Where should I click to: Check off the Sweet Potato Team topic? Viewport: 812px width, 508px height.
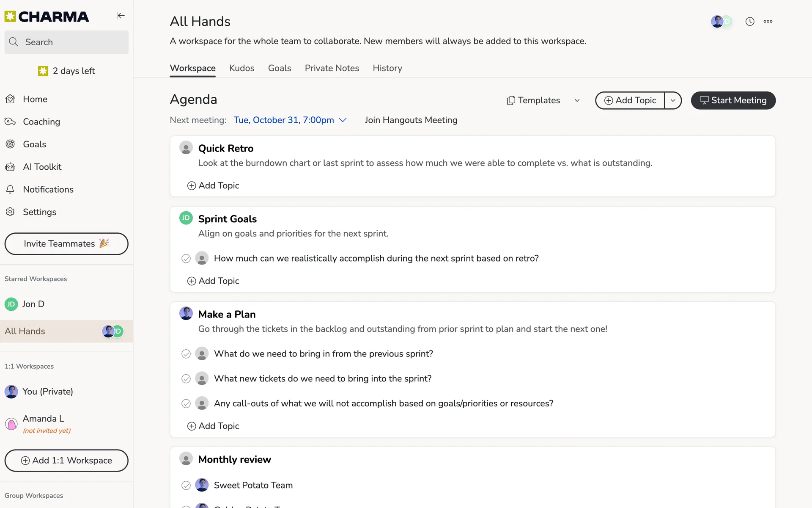click(186, 486)
